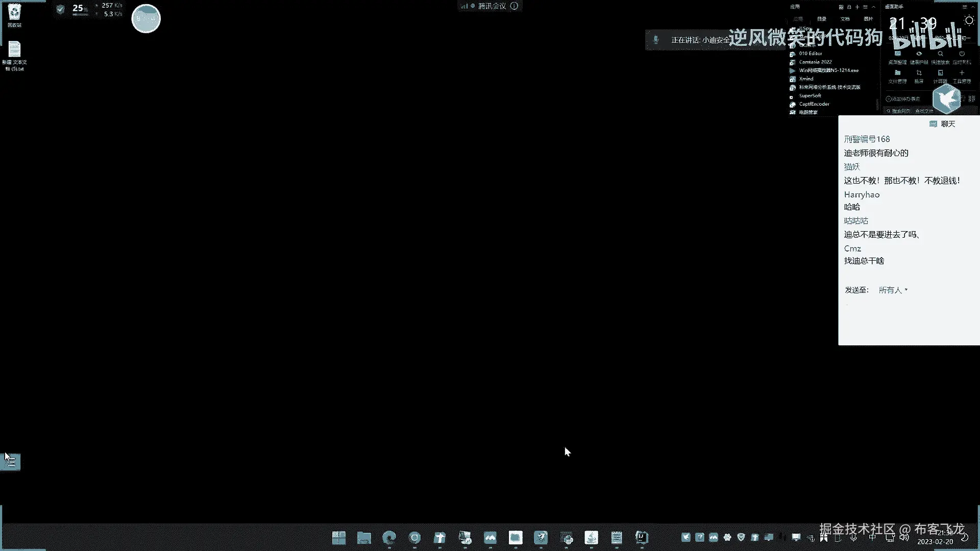Switch to the 目录 tab
The image size is (980, 551).
[822, 19]
